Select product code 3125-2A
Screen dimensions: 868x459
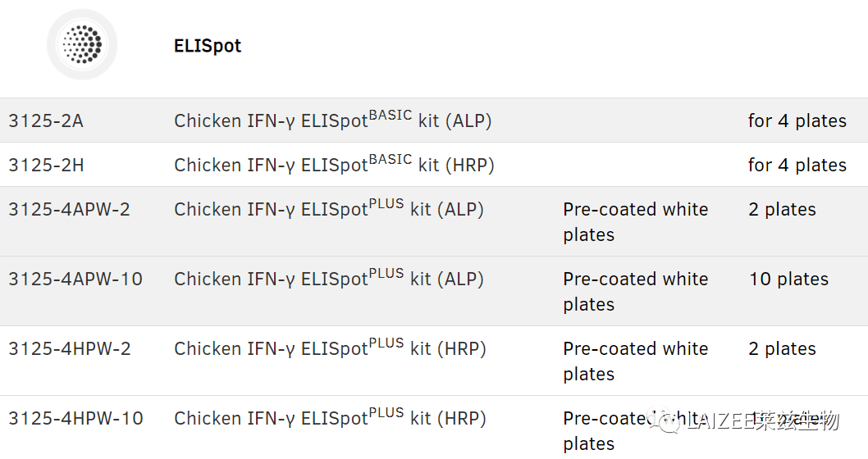click(x=46, y=121)
